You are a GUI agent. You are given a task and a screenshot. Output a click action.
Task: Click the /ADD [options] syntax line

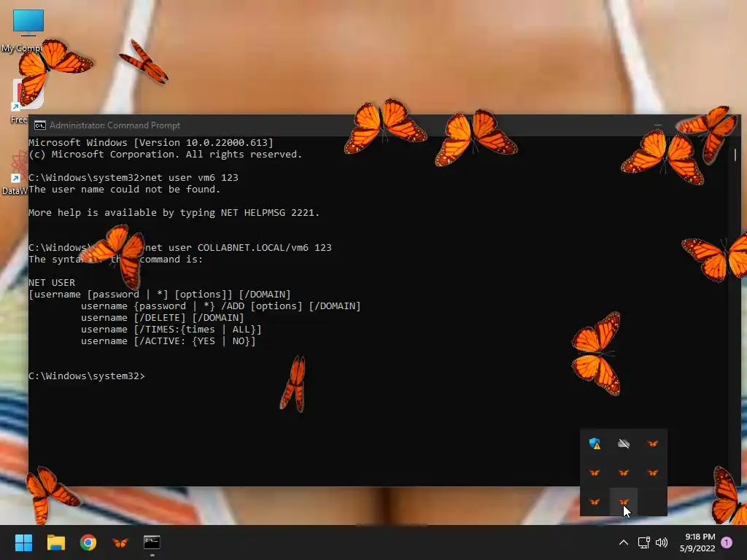pos(220,306)
